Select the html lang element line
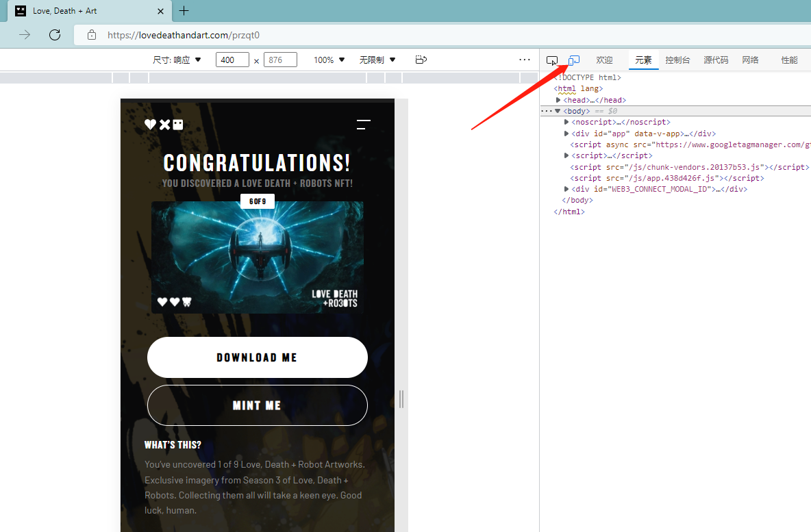Screen dimensions: 811x532 coord(578,88)
